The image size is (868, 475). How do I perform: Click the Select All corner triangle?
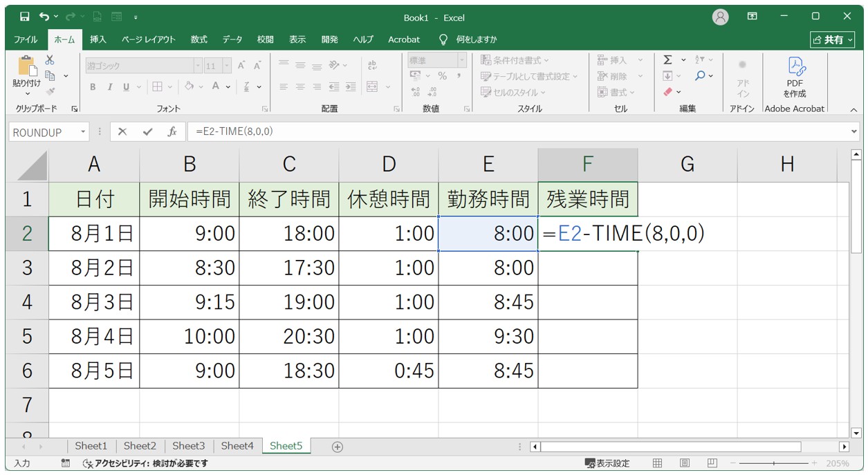(x=31, y=165)
